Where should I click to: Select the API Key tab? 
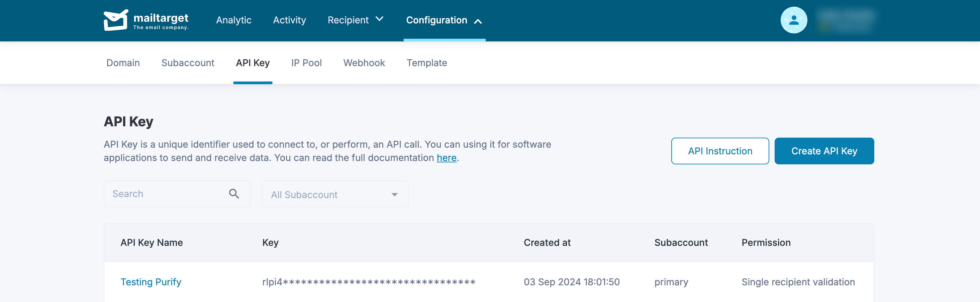tap(253, 63)
